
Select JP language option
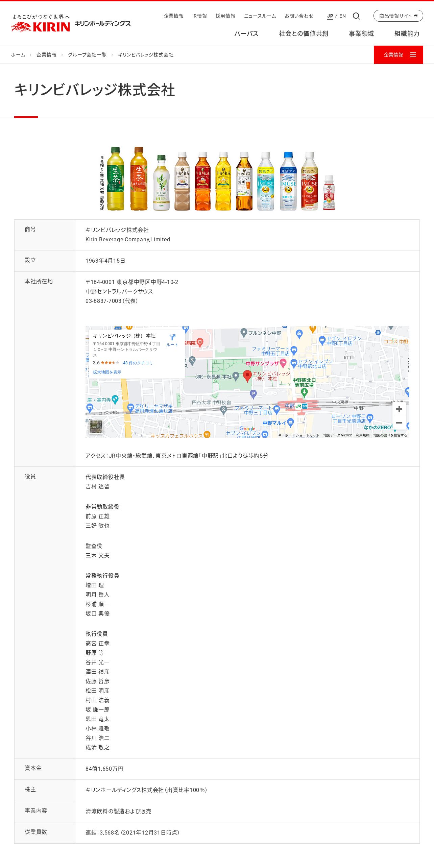pos(330,16)
